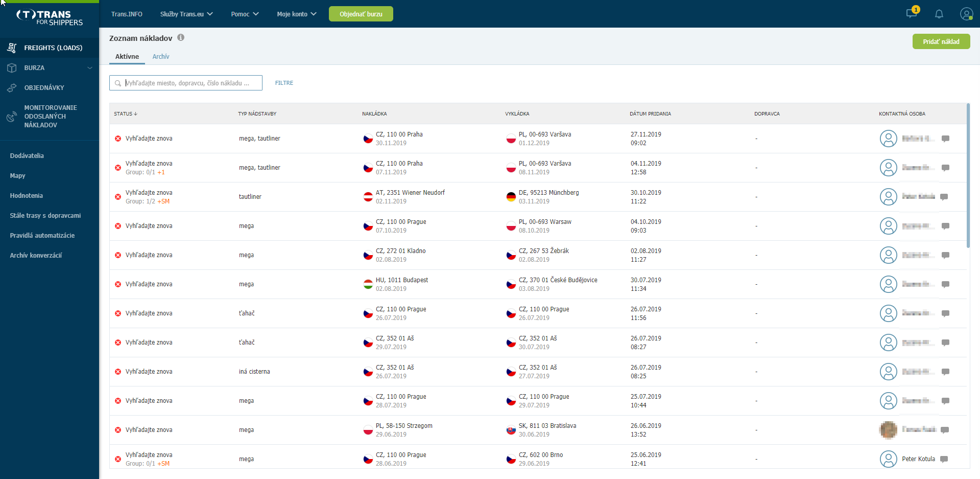The height and width of the screenshot is (479, 980).
Task: Click 'CZ, 267 53 Žebrák' cell
Action: coord(544,251)
